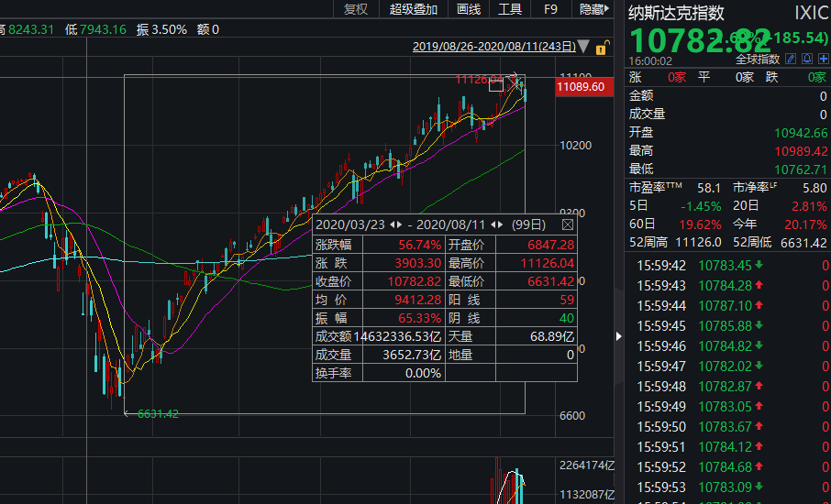Open the 超级叠加 toolbar option
The width and height of the screenshot is (831, 504).
414,9
